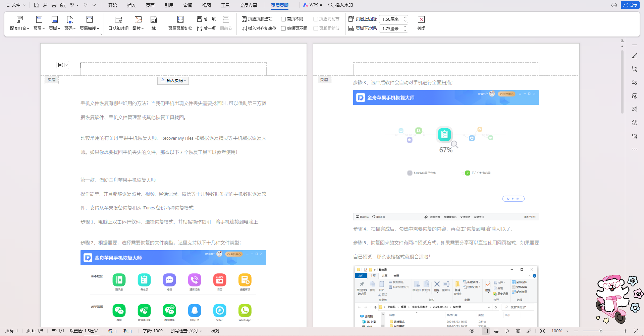Screen dimensions: 644x336
Task: Switch to 引用 tab
Action: click(x=169, y=5)
